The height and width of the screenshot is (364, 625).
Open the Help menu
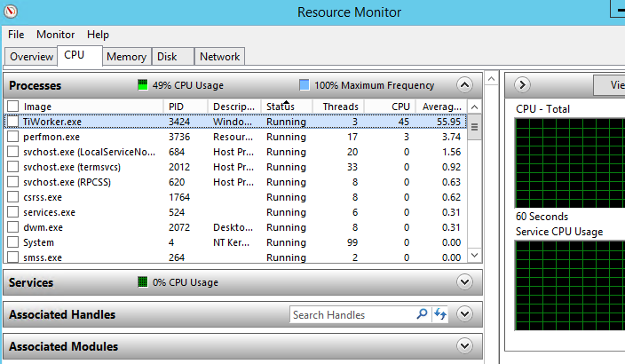coord(98,35)
